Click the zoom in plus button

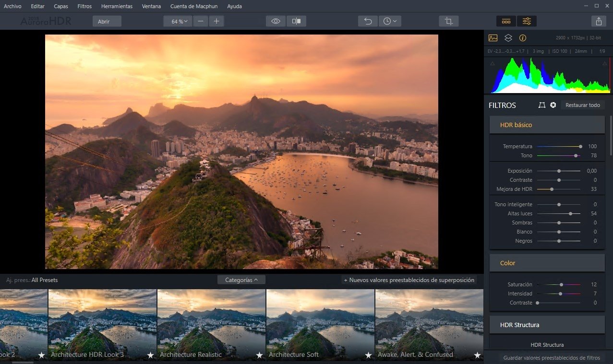(x=216, y=21)
